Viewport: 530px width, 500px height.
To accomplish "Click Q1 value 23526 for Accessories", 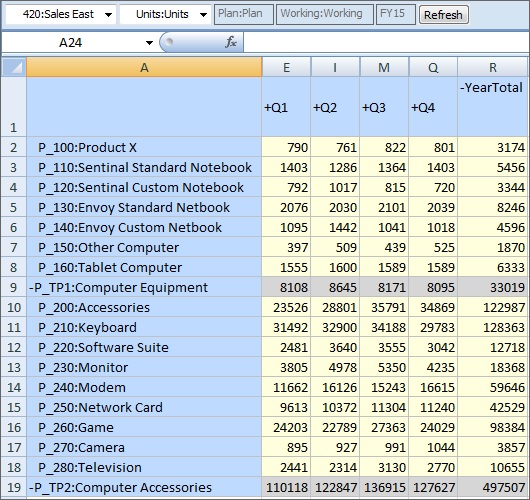I will tap(286, 307).
